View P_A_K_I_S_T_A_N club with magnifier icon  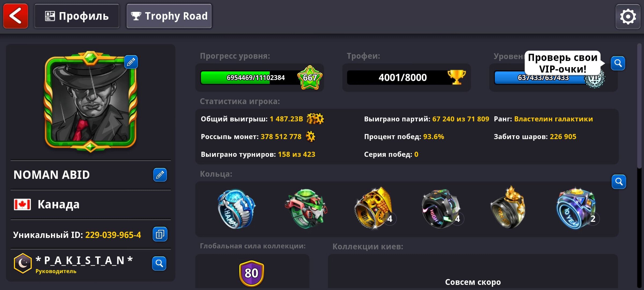pos(159,263)
